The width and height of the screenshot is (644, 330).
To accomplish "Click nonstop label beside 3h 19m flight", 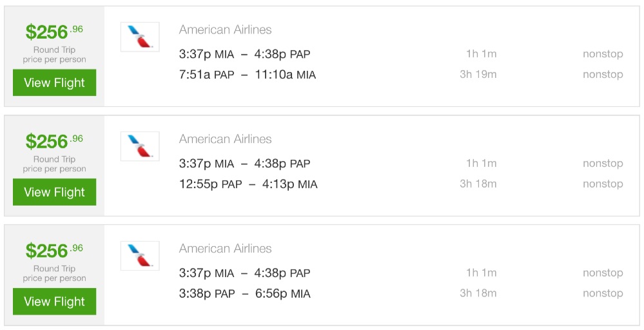I will point(602,75).
